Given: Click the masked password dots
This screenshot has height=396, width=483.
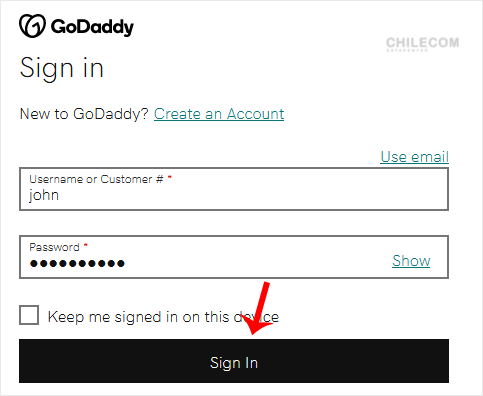Looking at the screenshot, I should point(77,264).
